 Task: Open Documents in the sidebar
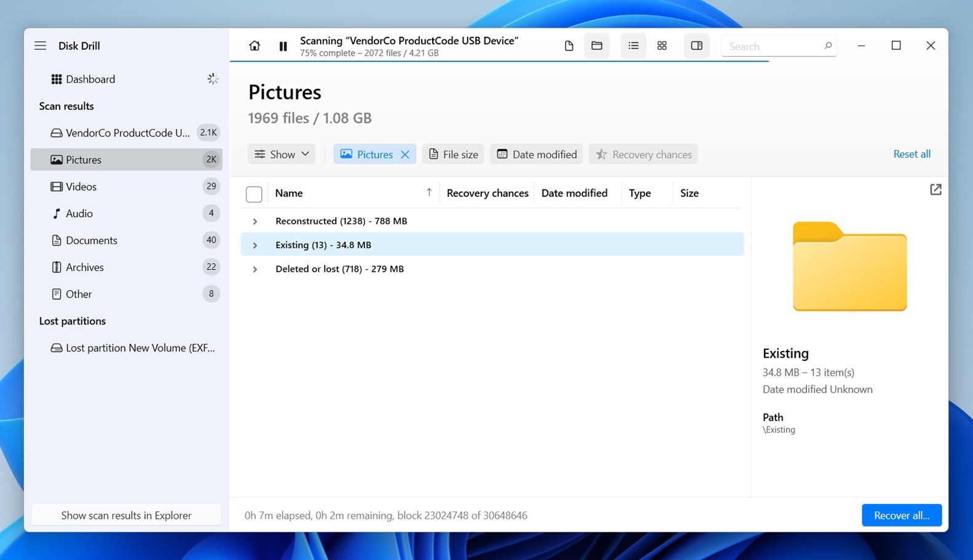click(91, 240)
